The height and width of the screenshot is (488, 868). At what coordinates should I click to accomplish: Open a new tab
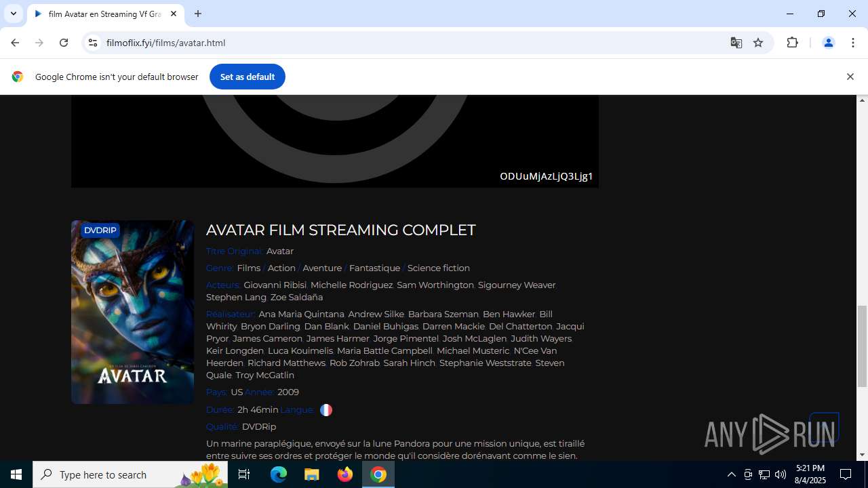(198, 14)
